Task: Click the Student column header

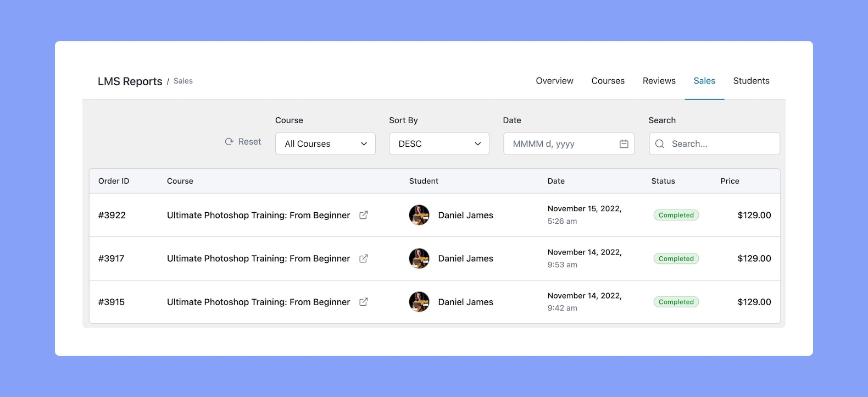Action: [x=424, y=181]
